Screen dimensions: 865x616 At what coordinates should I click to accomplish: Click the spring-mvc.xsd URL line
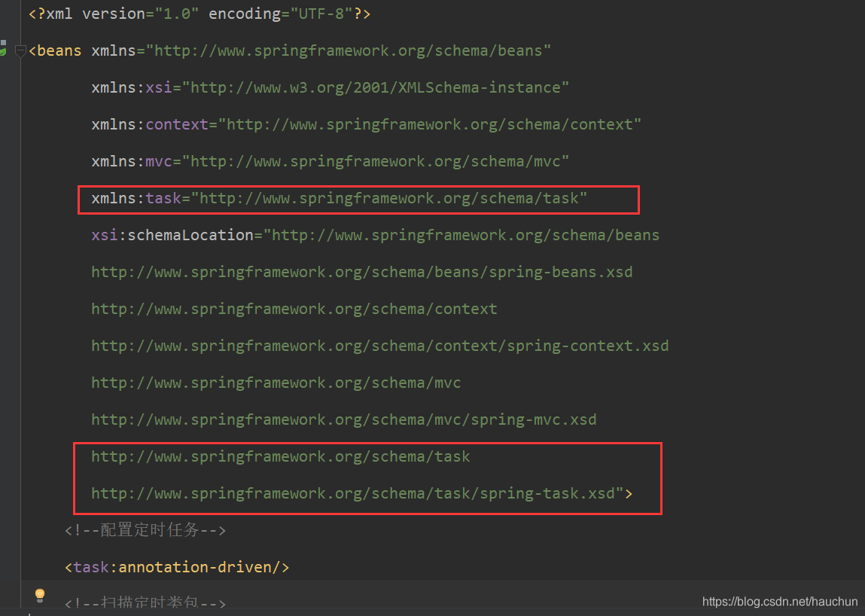click(x=344, y=420)
